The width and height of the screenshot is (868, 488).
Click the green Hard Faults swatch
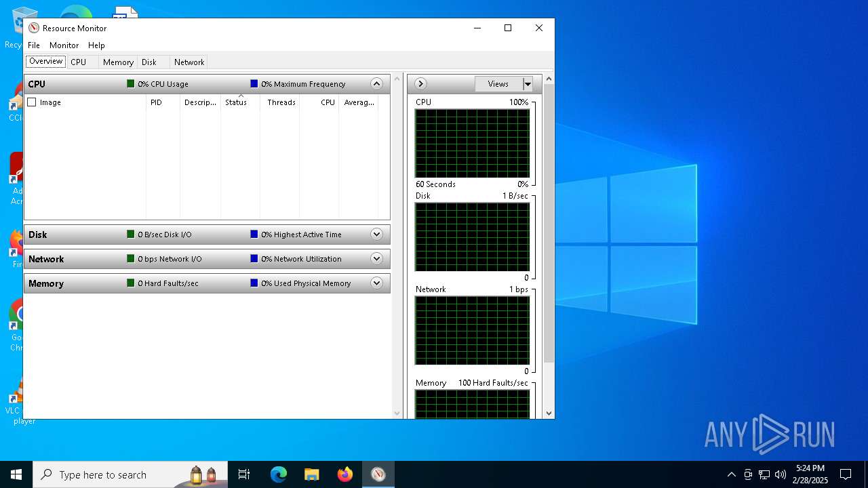click(131, 283)
